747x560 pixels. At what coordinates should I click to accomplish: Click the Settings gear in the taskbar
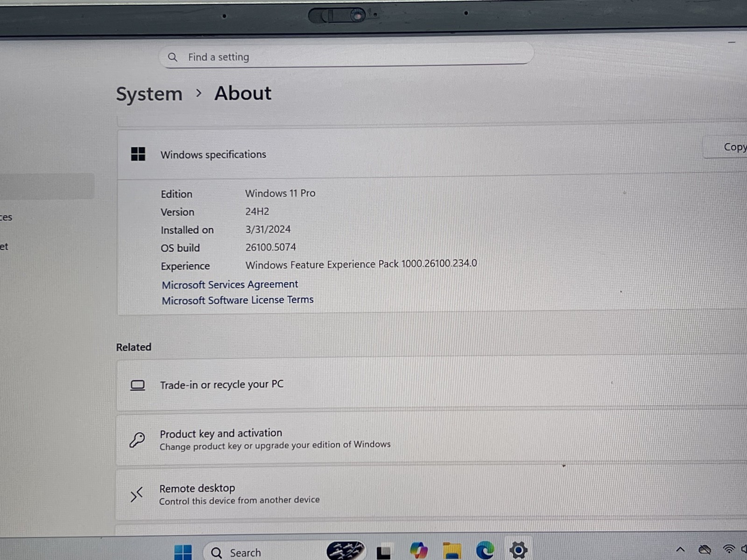pos(518,550)
